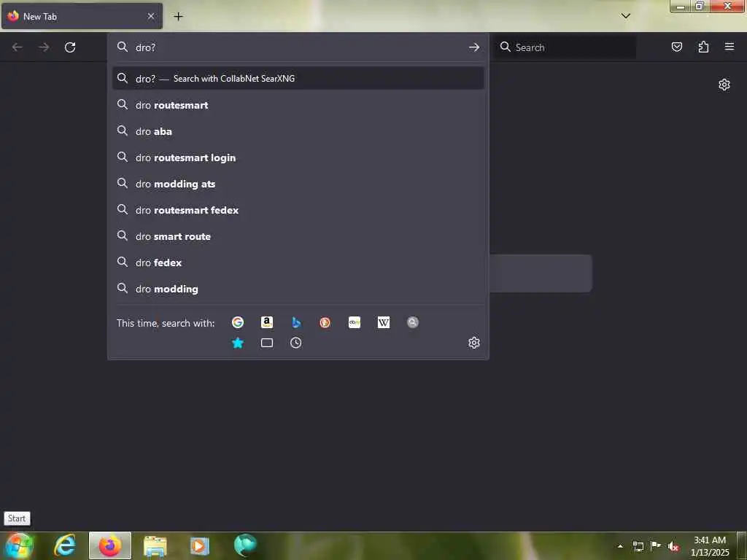Focus the toolbar Search box
Viewport: 747px width, 560px height.
[x=565, y=47]
